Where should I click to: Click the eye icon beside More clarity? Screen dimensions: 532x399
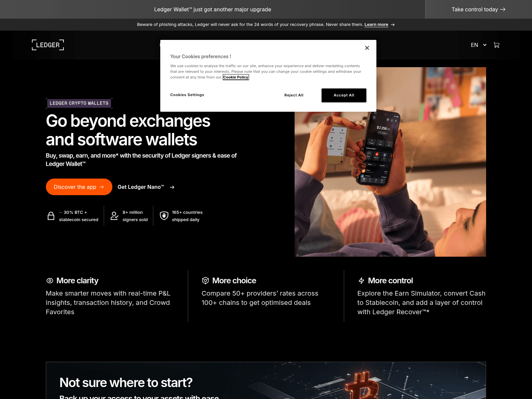(x=50, y=281)
